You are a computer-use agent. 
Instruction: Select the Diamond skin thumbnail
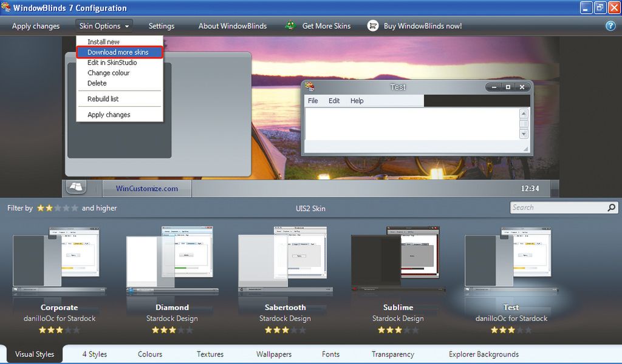pos(172,261)
